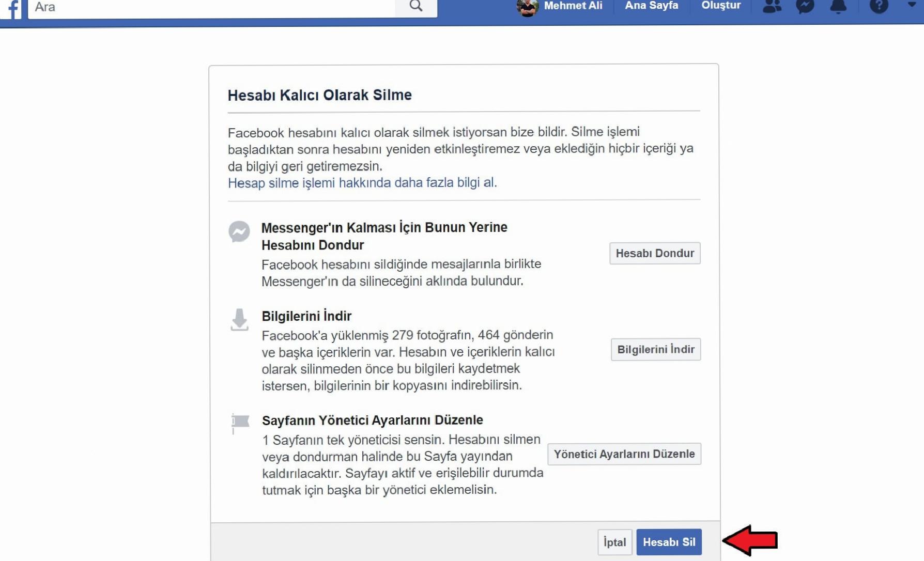
Task: Click the İptal button
Action: click(615, 542)
